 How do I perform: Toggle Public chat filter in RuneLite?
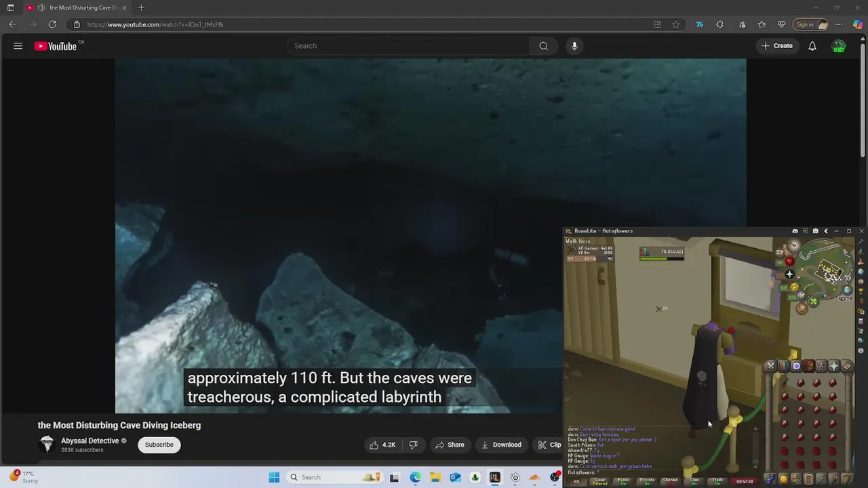[624, 481]
